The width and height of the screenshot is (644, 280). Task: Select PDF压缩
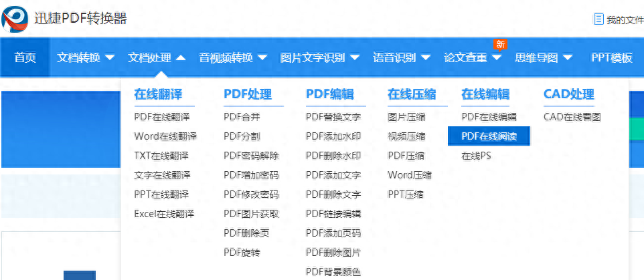[x=406, y=156]
